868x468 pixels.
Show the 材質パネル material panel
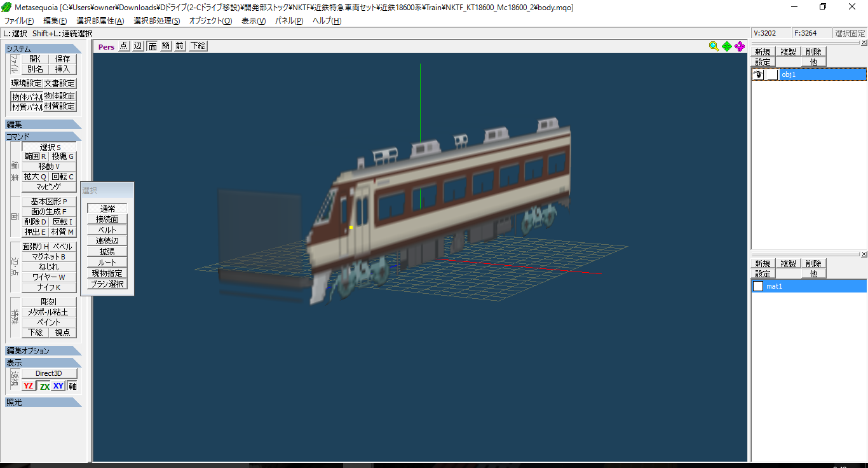(x=27, y=106)
